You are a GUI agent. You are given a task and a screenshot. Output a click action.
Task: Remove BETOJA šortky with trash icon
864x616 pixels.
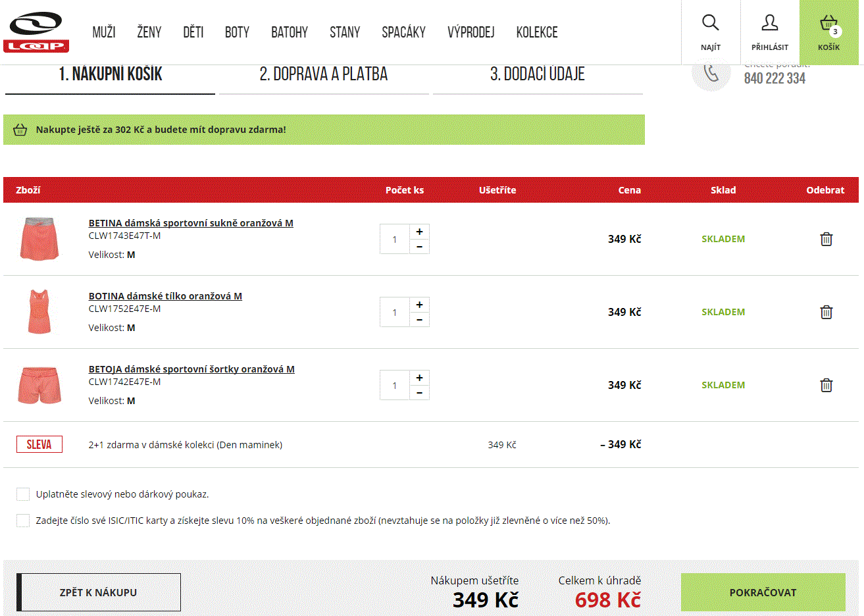point(826,385)
